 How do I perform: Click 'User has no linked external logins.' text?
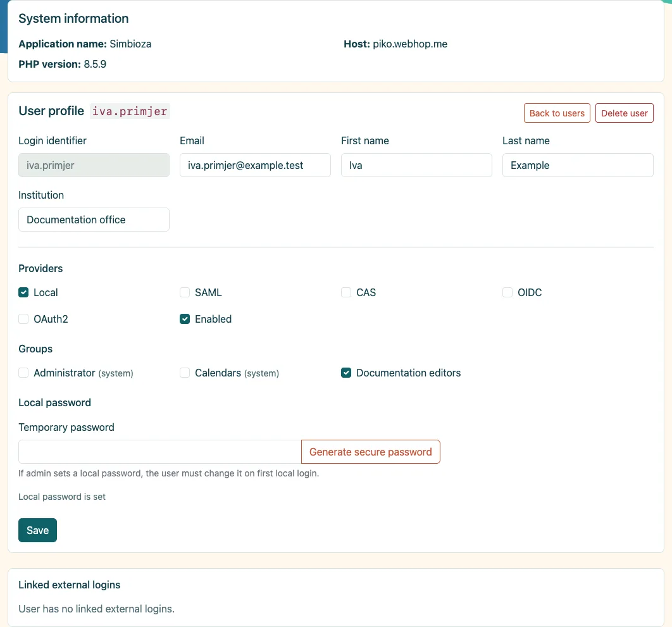click(96, 609)
